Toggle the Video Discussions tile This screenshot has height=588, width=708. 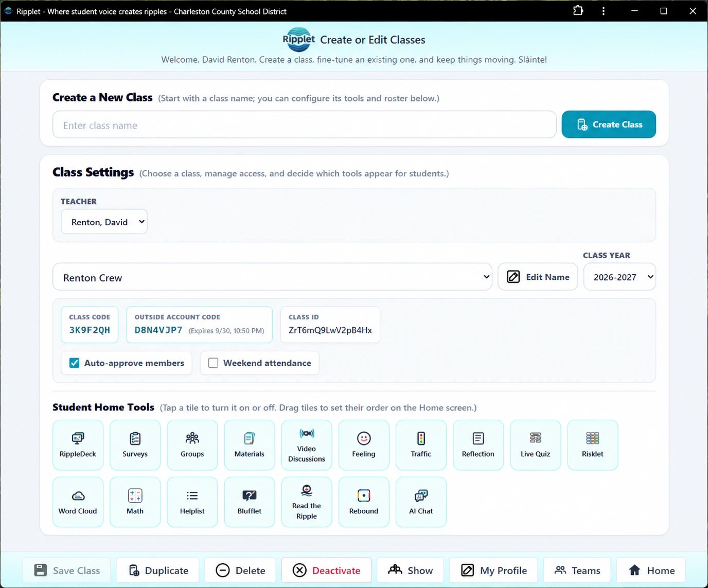click(307, 445)
